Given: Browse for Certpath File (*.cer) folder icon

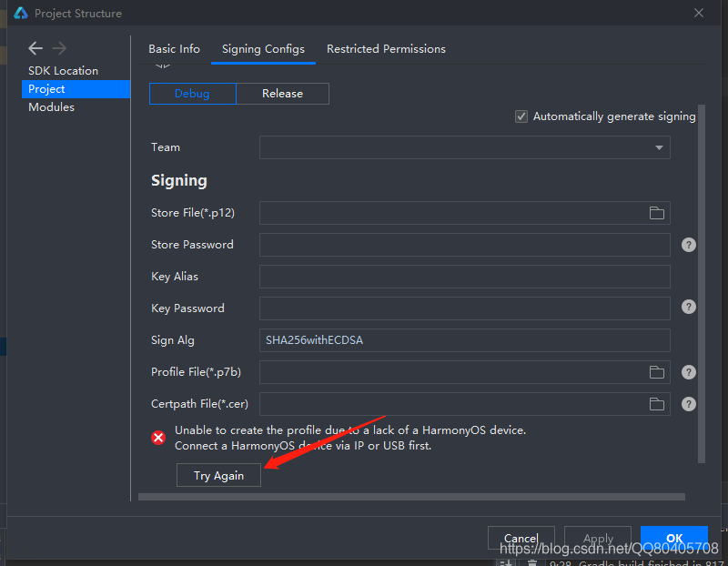Looking at the screenshot, I should pos(656,404).
